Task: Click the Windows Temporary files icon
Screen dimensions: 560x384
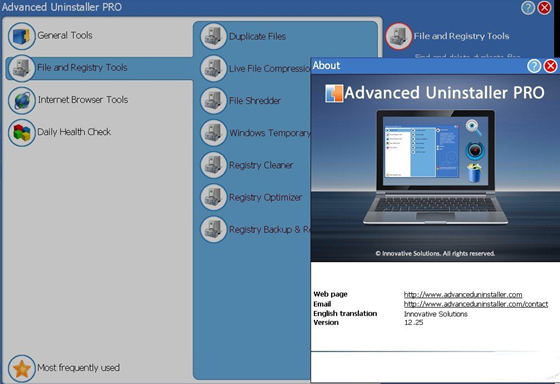Action: (214, 133)
